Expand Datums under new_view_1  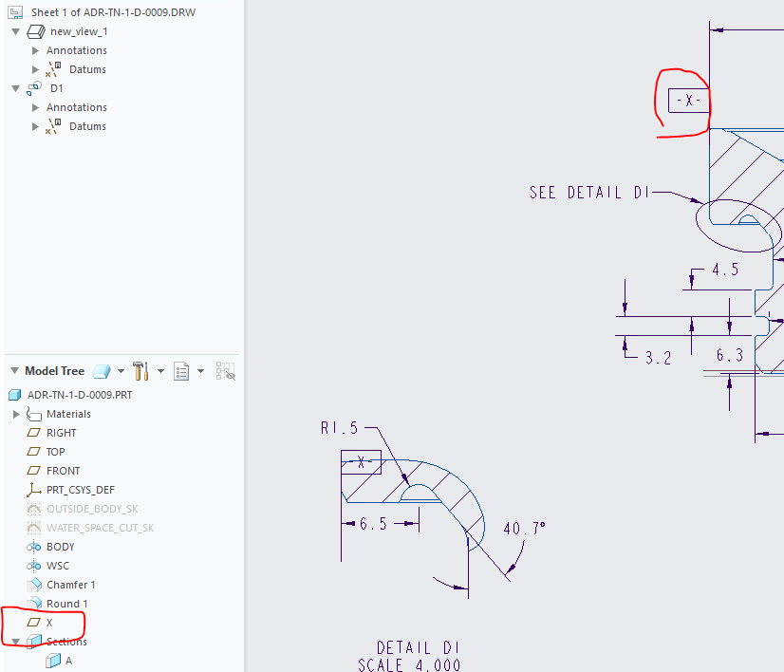point(35,69)
